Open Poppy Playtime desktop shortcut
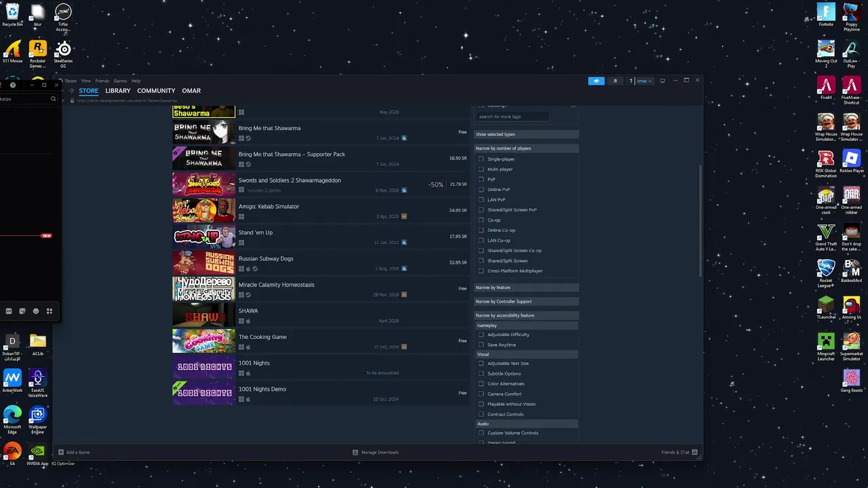Screen dimensions: 868x488 point(851,17)
